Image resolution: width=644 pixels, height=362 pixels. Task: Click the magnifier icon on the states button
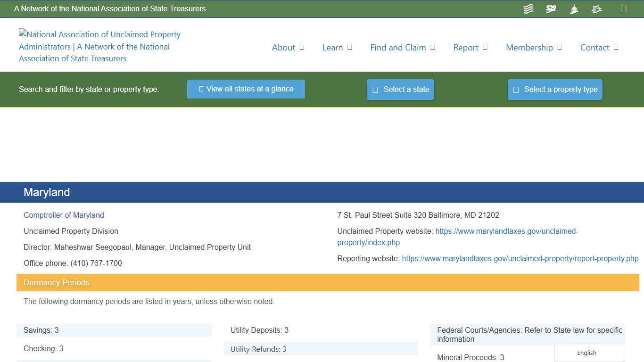(x=201, y=89)
